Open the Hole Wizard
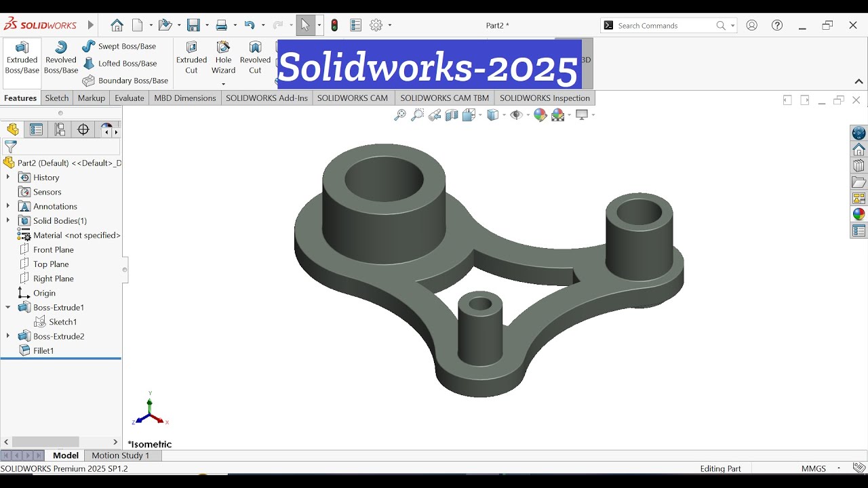This screenshot has height=488, width=868. 223,58
